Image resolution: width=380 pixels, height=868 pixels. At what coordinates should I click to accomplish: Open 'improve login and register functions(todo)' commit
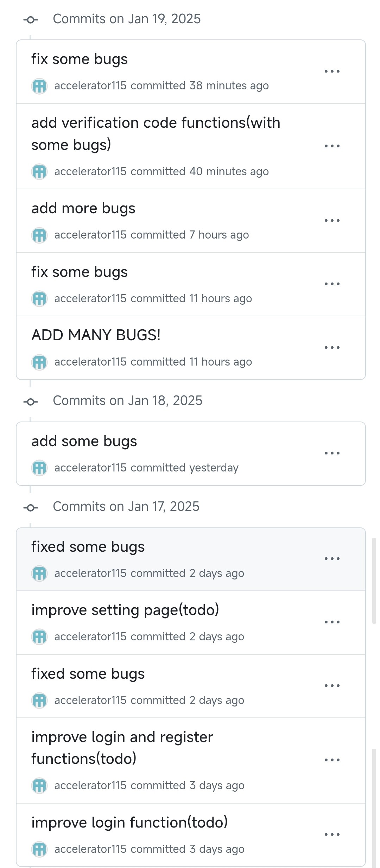click(x=122, y=748)
